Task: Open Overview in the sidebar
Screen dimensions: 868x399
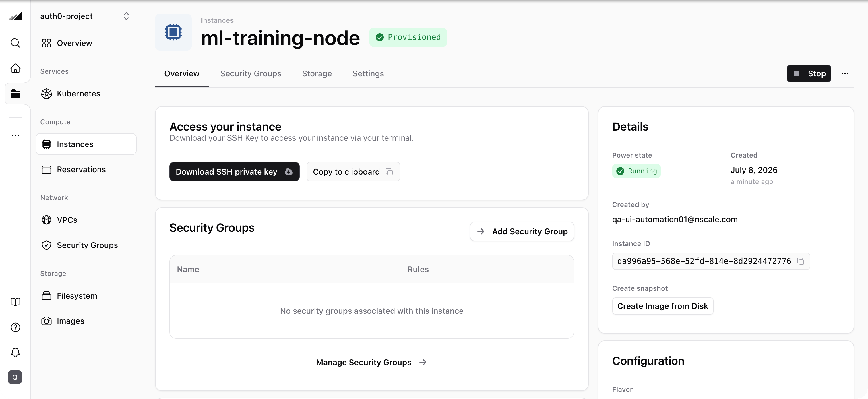Action: tap(86, 43)
